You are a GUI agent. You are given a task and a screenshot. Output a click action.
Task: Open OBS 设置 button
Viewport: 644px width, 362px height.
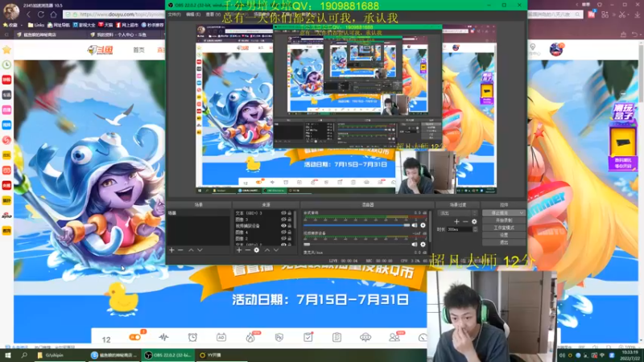(x=504, y=235)
